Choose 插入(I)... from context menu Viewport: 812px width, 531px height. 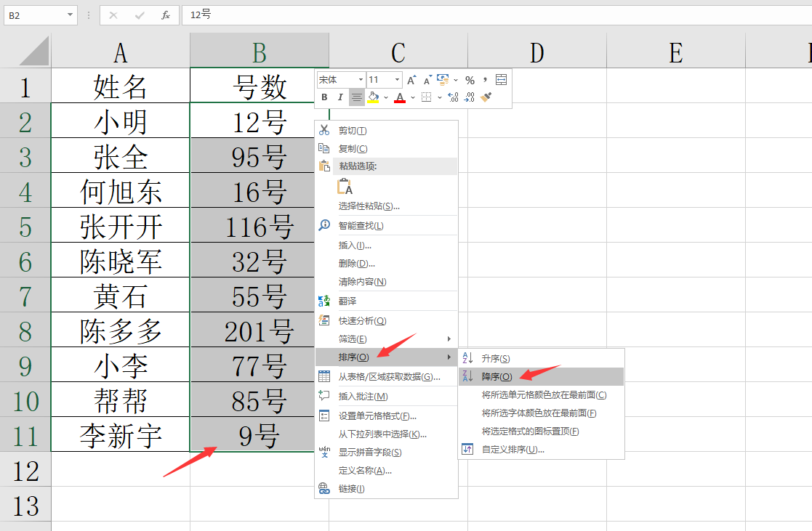tap(386, 246)
